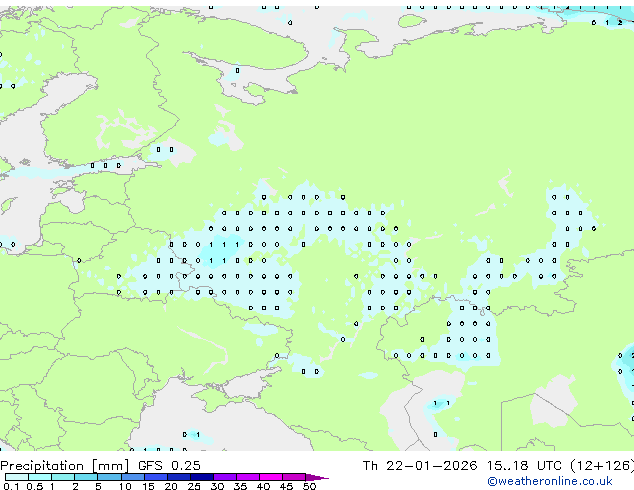Click the 2–5 mm legend color box

pos(86,477)
